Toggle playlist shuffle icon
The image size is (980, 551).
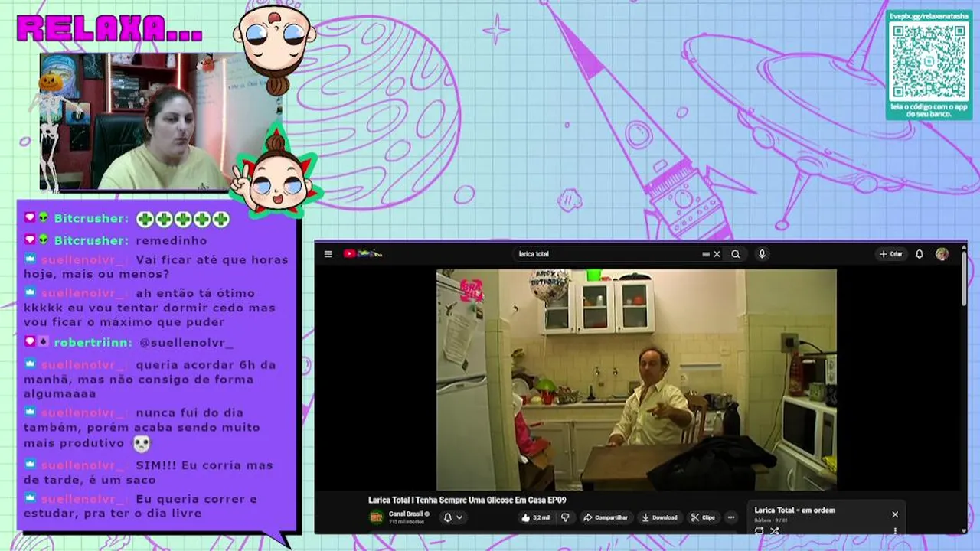pos(775,530)
